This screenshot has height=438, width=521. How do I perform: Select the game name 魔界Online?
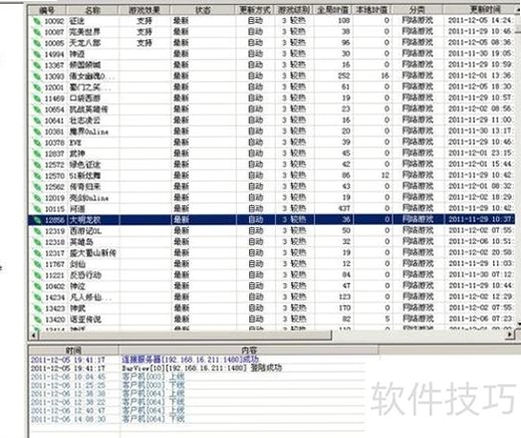pyautogui.click(x=89, y=132)
